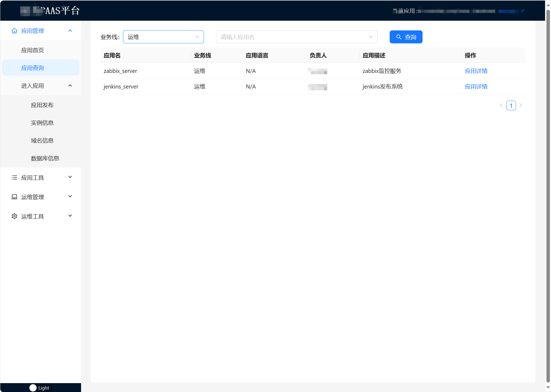This screenshot has width=551, height=392.
Task: Go to pagination page 1
Action: point(511,105)
